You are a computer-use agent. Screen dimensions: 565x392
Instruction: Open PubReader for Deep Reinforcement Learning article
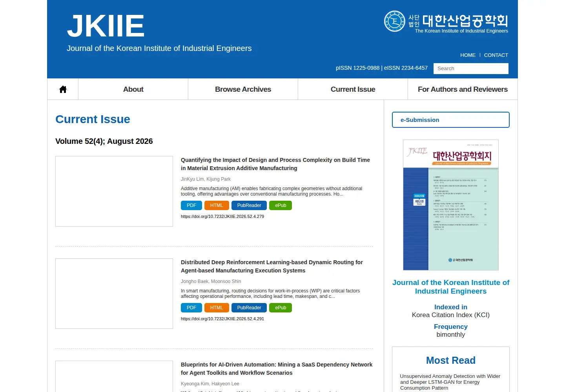pyautogui.click(x=249, y=308)
